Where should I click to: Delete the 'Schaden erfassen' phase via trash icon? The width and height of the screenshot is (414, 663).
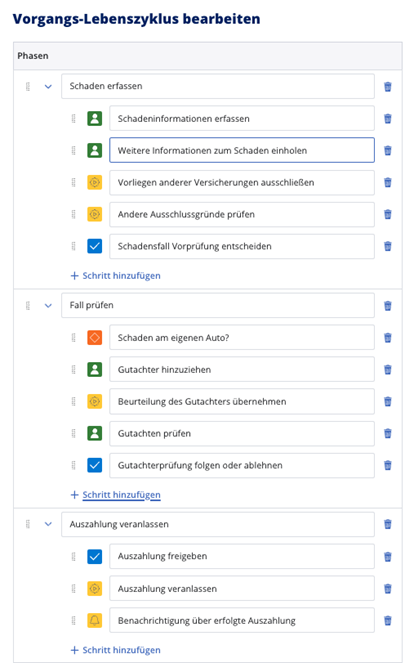[x=387, y=87]
